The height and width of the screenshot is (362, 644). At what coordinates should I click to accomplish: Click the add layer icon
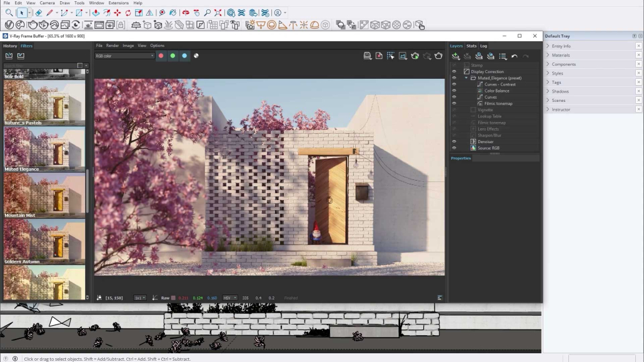pos(456,56)
